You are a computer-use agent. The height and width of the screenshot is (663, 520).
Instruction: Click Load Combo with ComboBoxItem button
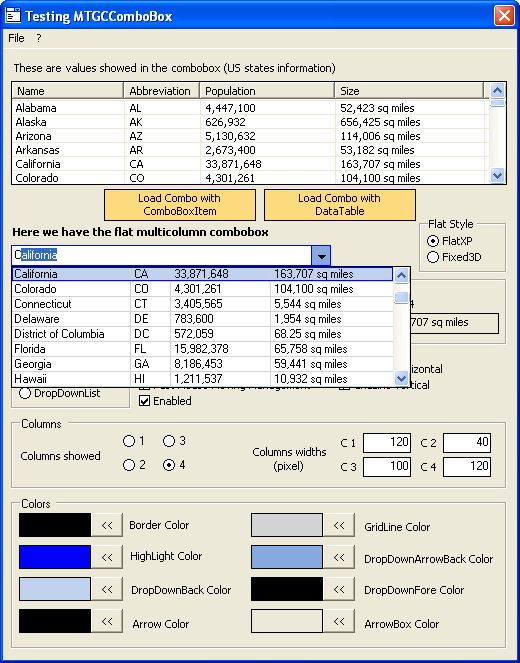point(180,205)
